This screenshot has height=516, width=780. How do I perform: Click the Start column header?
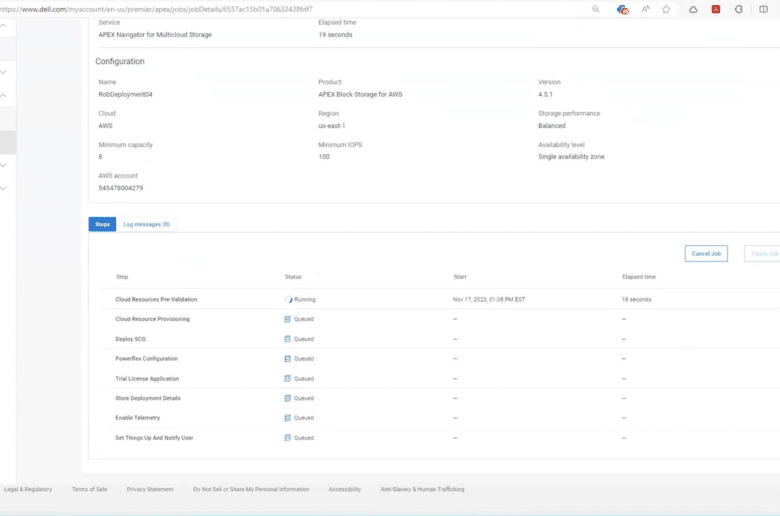460,277
